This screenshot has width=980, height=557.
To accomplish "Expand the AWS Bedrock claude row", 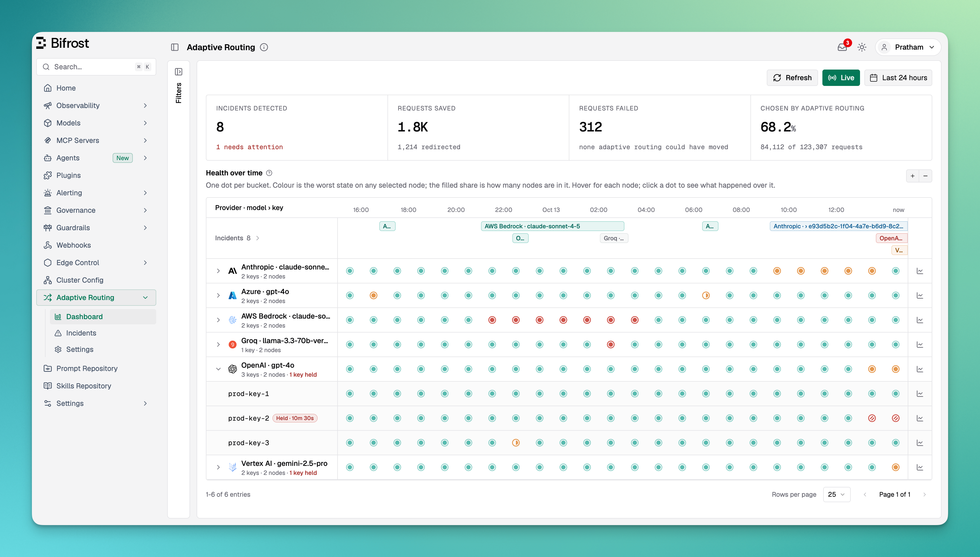I will (x=218, y=320).
